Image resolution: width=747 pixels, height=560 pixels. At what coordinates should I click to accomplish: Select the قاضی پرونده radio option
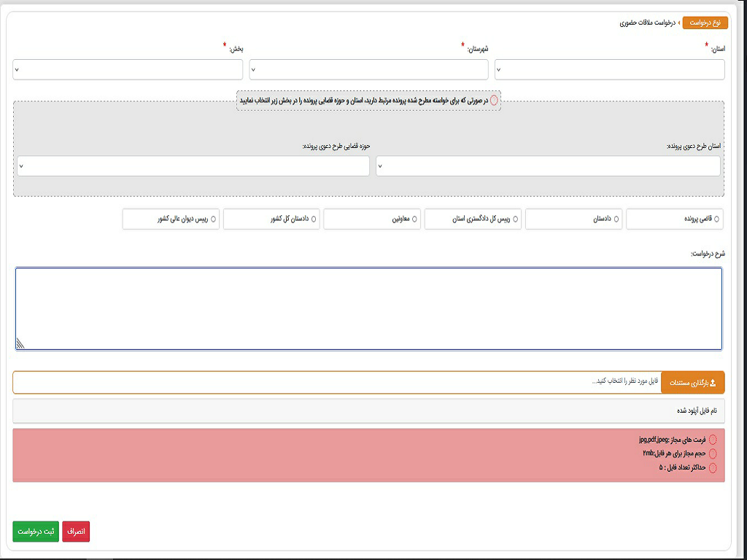coord(716,219)
